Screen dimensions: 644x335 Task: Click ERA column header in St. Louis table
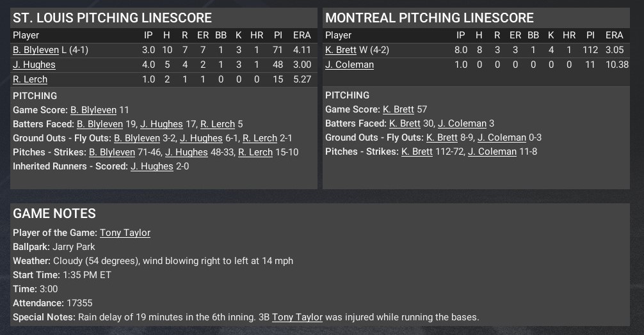pos(302,36)
